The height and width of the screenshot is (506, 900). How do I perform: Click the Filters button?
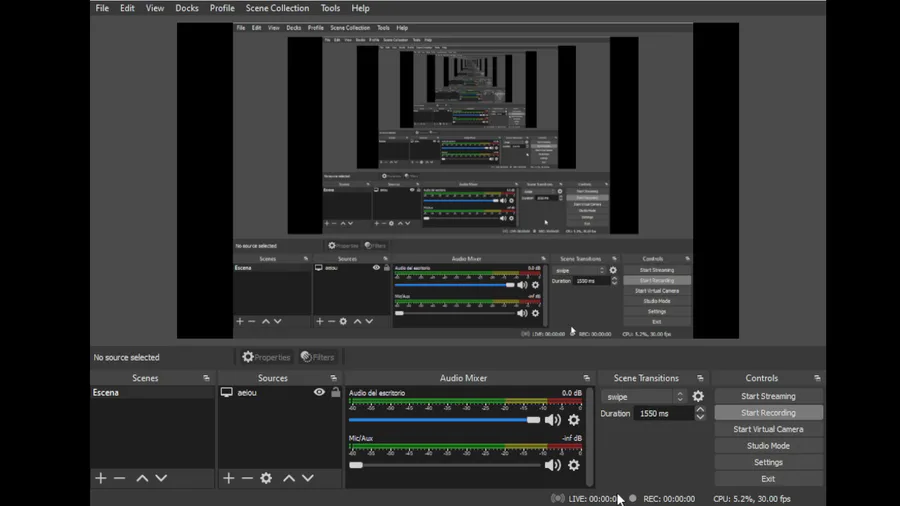coord(317,357)
